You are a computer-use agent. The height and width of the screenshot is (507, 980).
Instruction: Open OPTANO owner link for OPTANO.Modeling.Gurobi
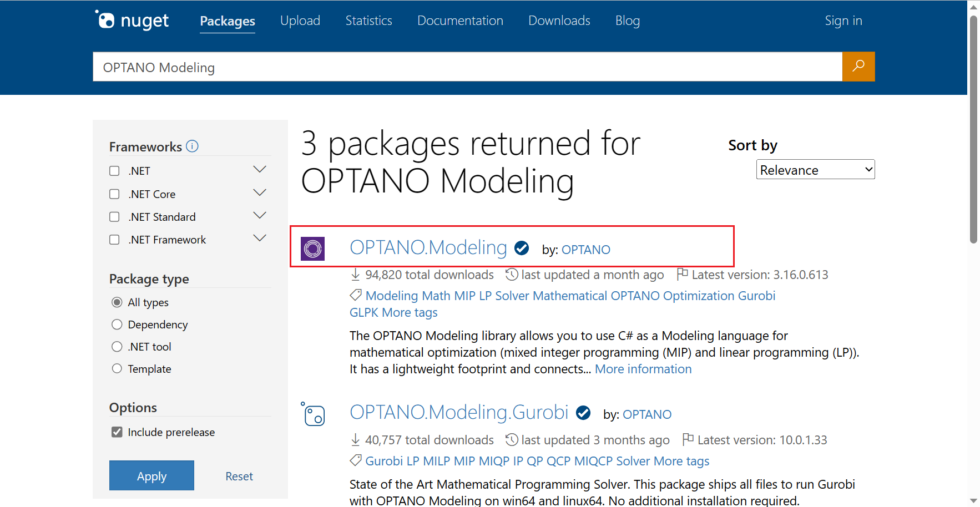pyautogui.click(x=647, y=414)
